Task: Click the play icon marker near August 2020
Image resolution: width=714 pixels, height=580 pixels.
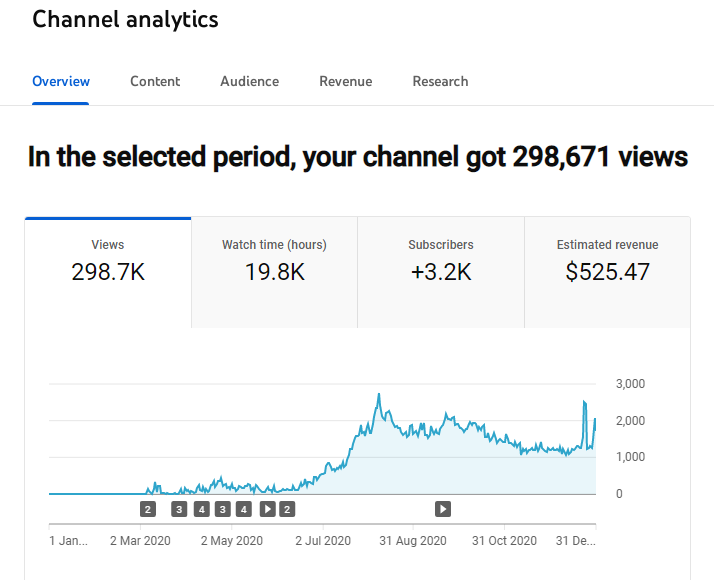Action: pyautogui.click(x=443, y=509)
